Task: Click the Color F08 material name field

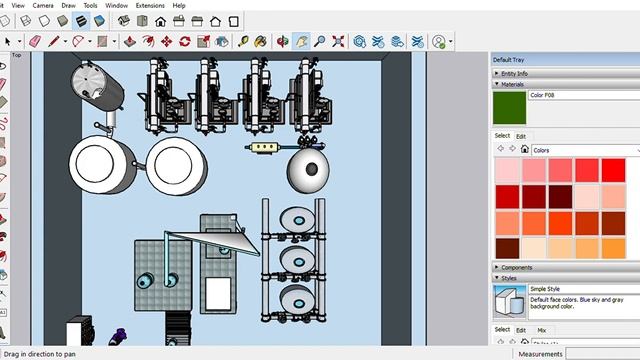Action: point(584,95)
